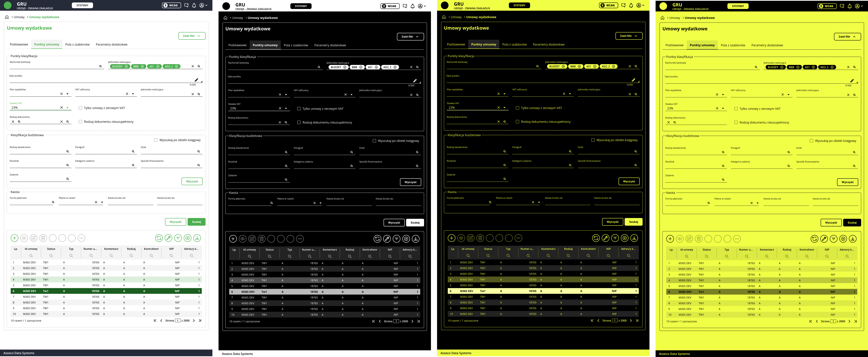Click the plus add icon in the yellow background panel

[x=670, y=239]
